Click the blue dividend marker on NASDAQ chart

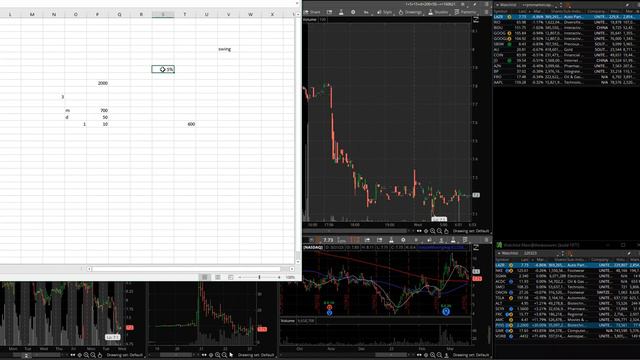coord(446,312)
